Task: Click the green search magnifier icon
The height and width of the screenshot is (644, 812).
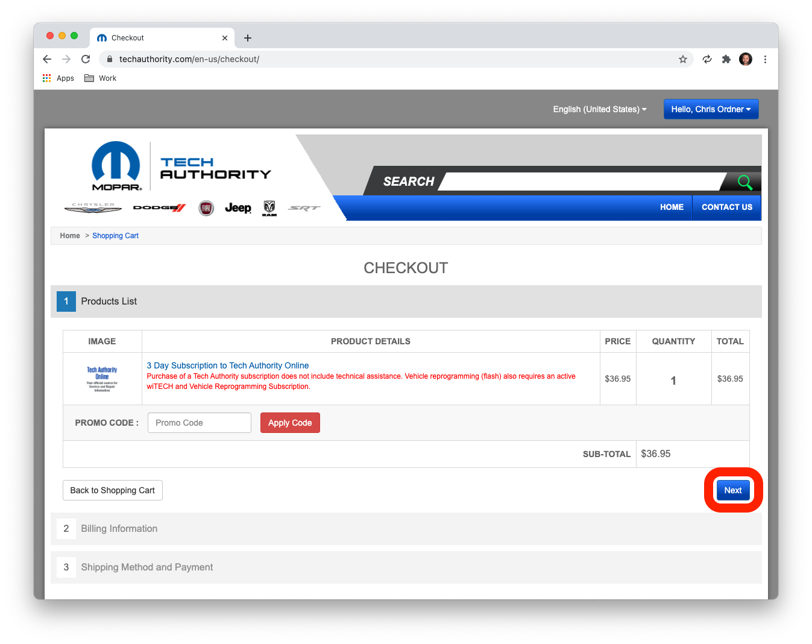Action: (x=745, y=182)
